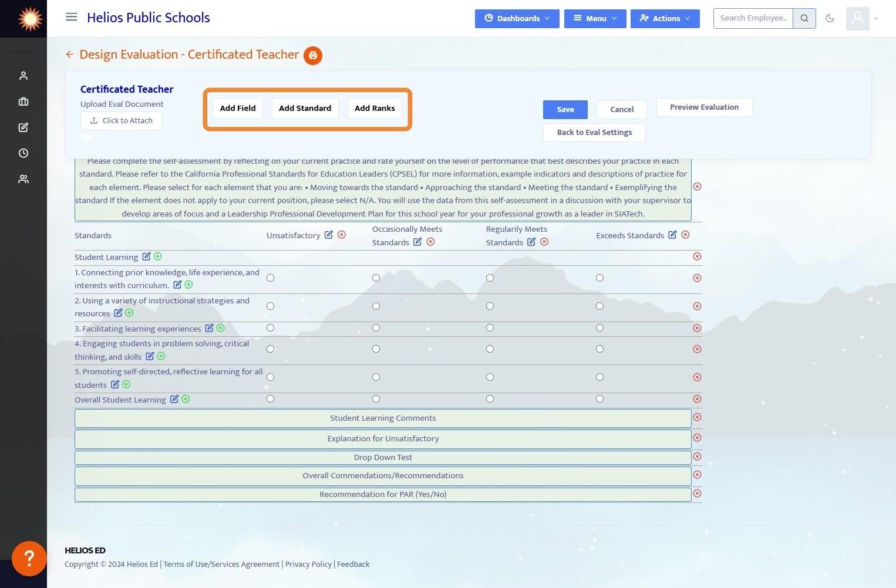The image size is (896, 588).
Task: Click Add Field button
Action: tap(238, 109)
